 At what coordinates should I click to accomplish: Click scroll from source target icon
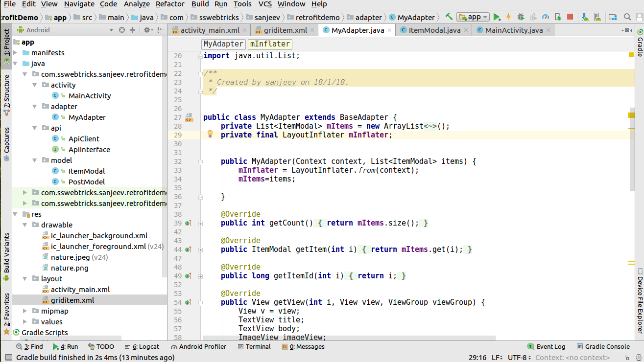(122, 30)
